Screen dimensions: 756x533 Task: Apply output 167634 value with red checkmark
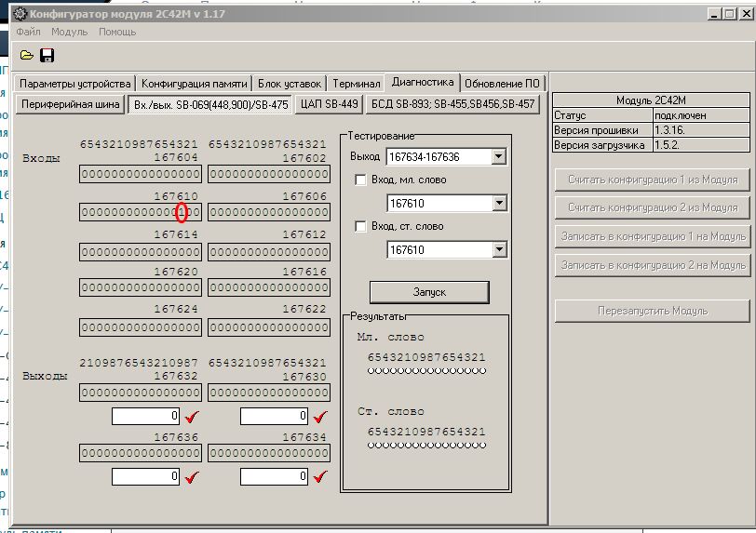pyautogui.click(x=320, y=477)
